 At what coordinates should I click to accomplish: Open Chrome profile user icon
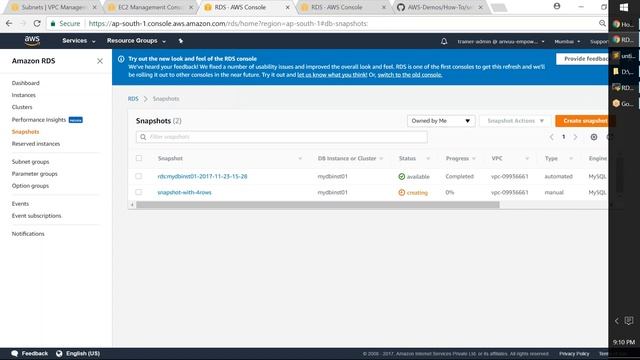click(557, 7)
